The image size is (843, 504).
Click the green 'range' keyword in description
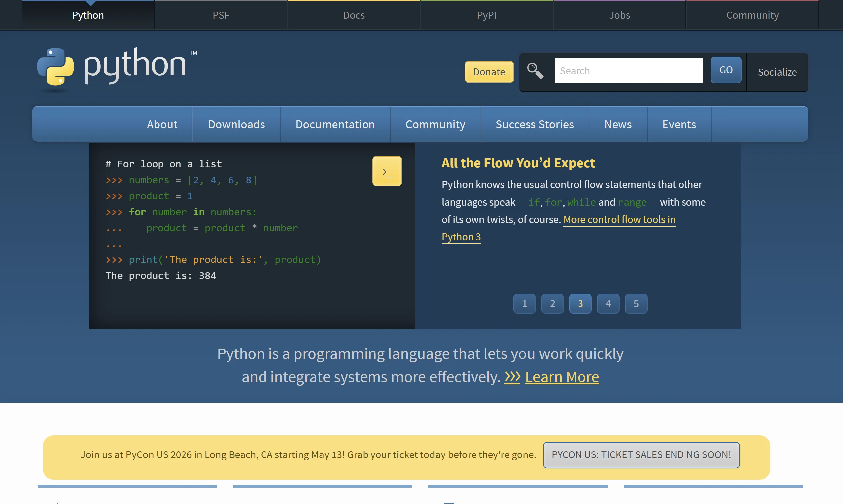pyautogui.click(x=632, y=202)
